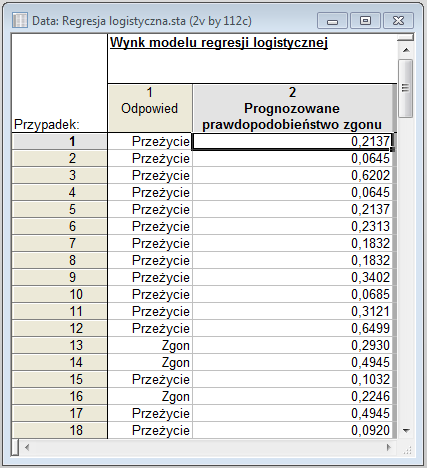Image resolution: width=427 pixels, height=468 pixels.
Task: Click the split box above vertical scrollbar
Action: 405,37
